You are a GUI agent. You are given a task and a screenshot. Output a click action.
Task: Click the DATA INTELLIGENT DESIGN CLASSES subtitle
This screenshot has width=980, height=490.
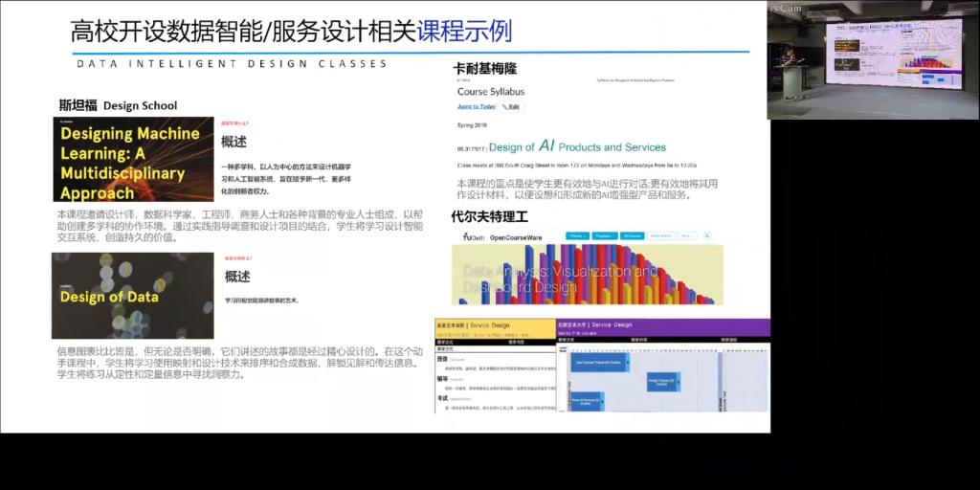click(232, 64)
